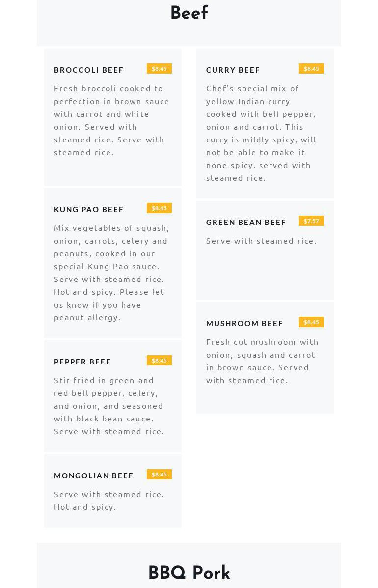Viewport: 378px width, 588px height.
Task: Click the Kung Pao Beef price badge
Action: pos(159,208)
